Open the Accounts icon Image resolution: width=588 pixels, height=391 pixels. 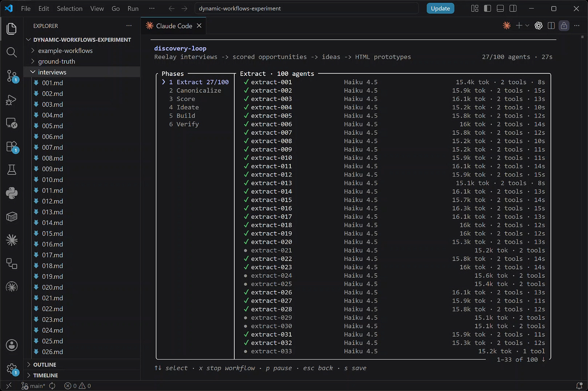(x=12, y=345)
